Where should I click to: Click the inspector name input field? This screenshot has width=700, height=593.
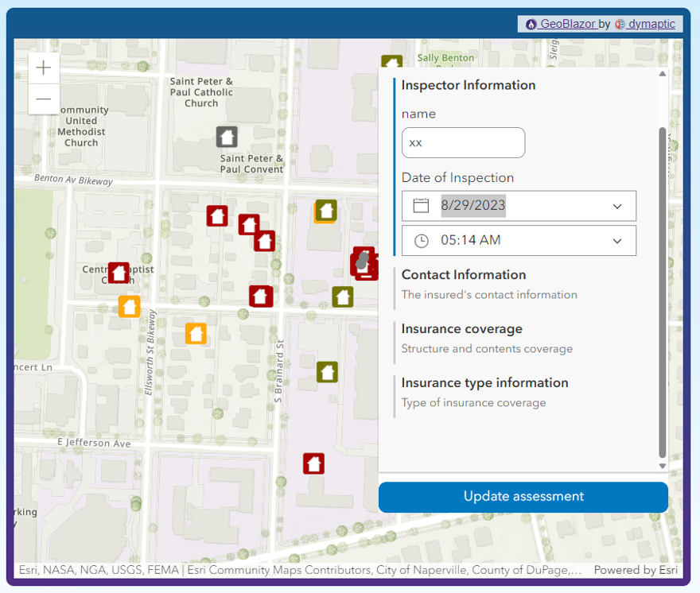[463, 143]
